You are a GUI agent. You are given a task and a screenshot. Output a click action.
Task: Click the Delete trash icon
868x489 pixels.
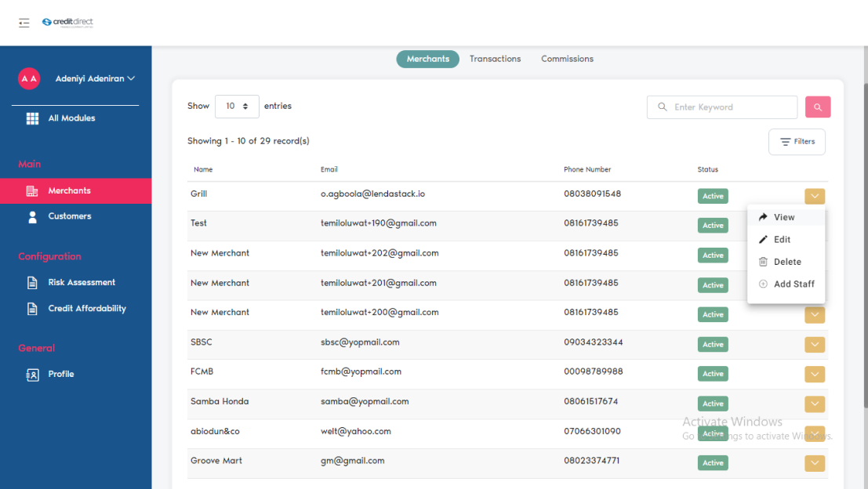(x=761, y=261)
